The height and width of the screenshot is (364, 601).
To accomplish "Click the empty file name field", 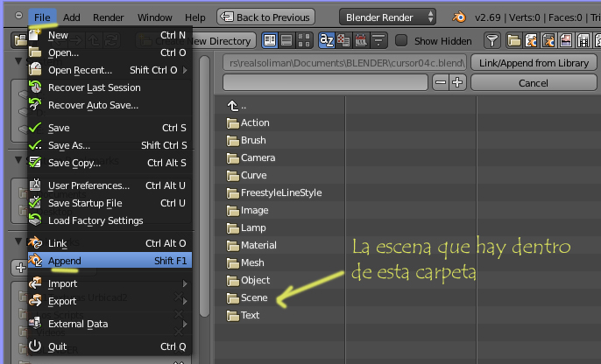I will coord(325,82).
